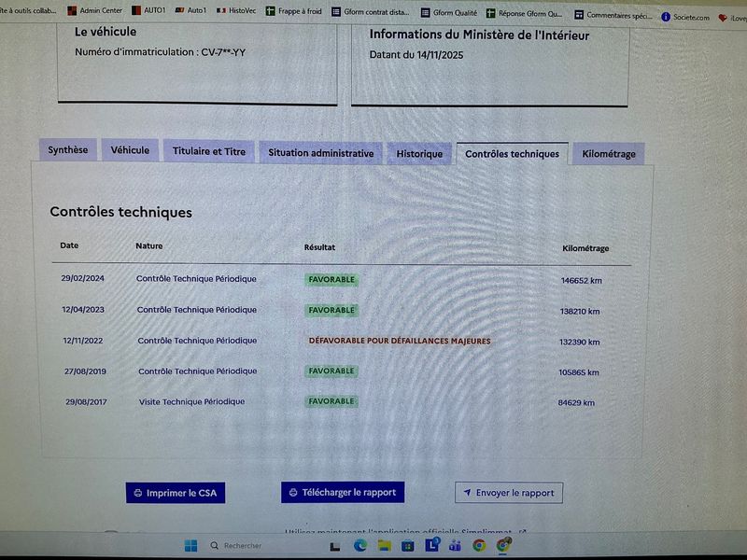The height and width of the screenshot is (560, 747).
Task: Select the Titulaire et Titre tab
Action: 209,151
